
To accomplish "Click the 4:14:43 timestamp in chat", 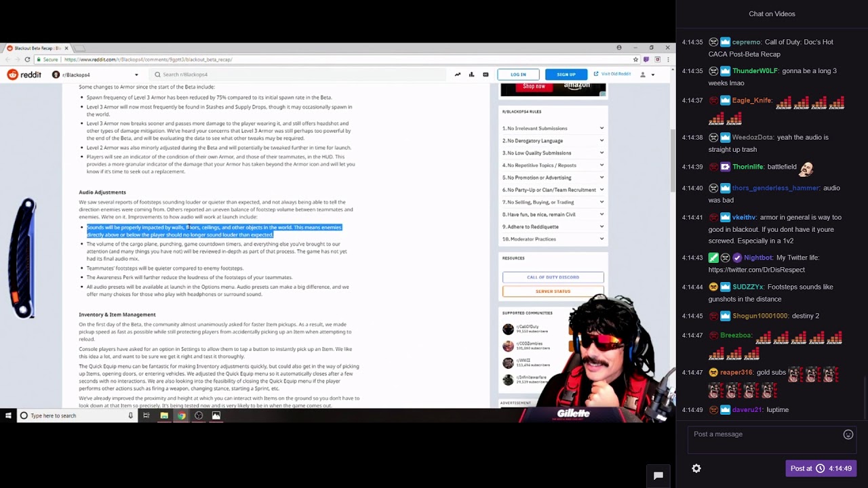I will coord(692,258).
